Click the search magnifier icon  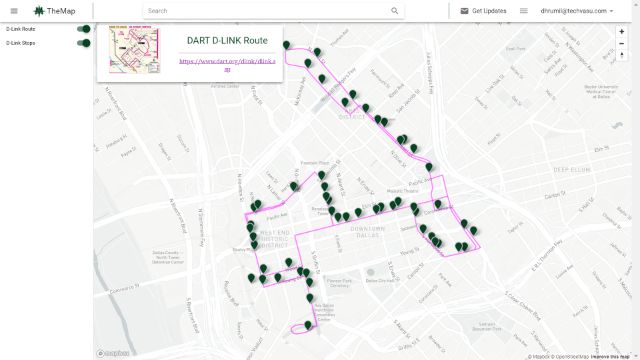(394, 11)
